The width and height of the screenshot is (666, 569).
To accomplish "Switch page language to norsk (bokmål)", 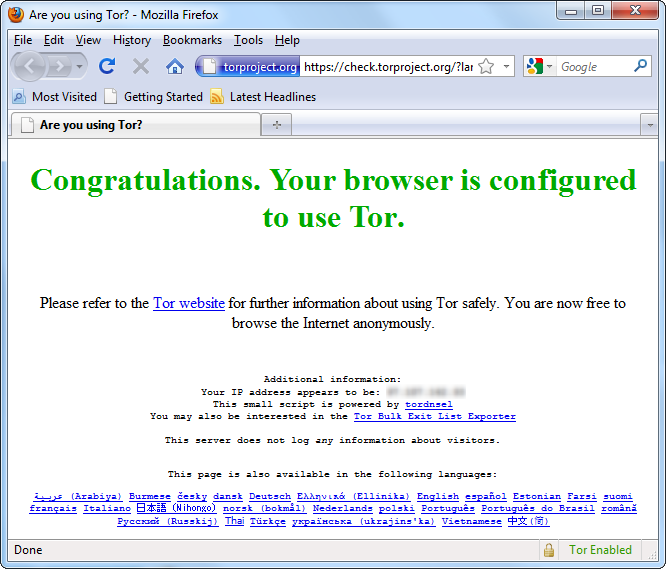I will (x=264, y=508).
